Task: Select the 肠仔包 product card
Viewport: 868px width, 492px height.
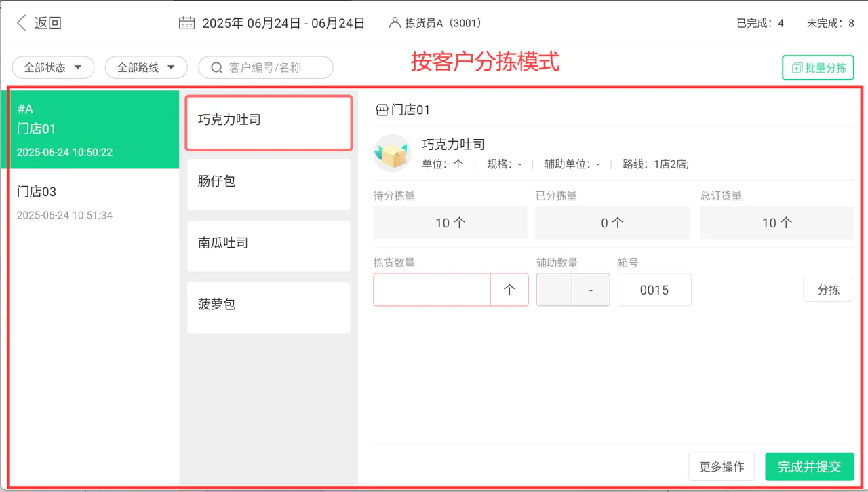Action: pos(269,185)
